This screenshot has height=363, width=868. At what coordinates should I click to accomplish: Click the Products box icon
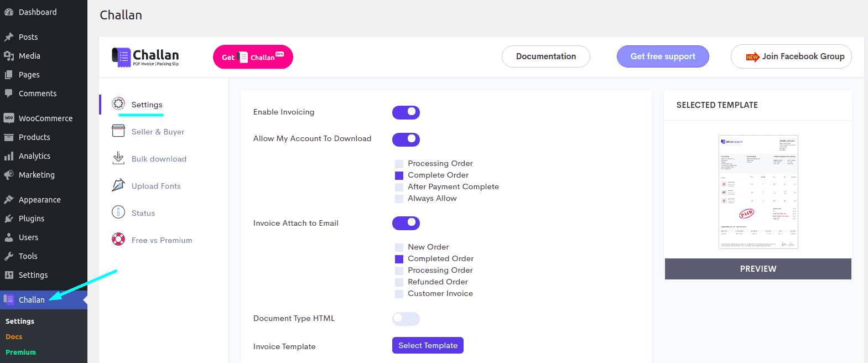pos(9,137)
